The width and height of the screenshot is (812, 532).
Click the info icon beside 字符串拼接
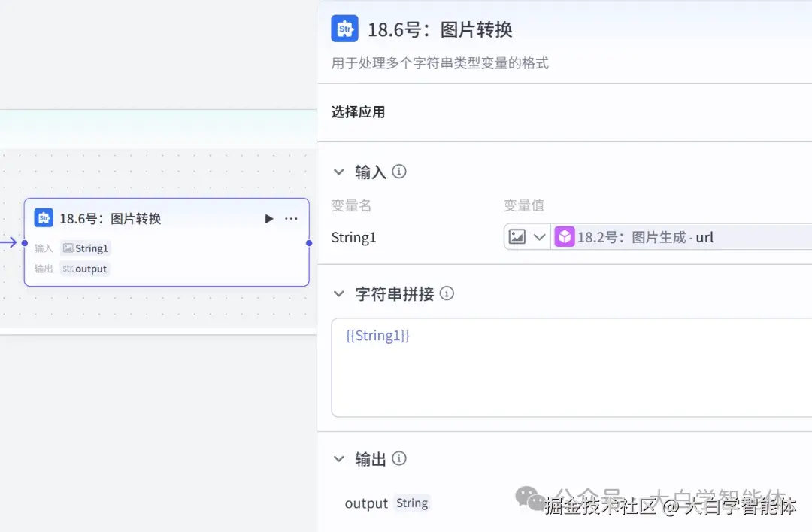tap(447, 293)
